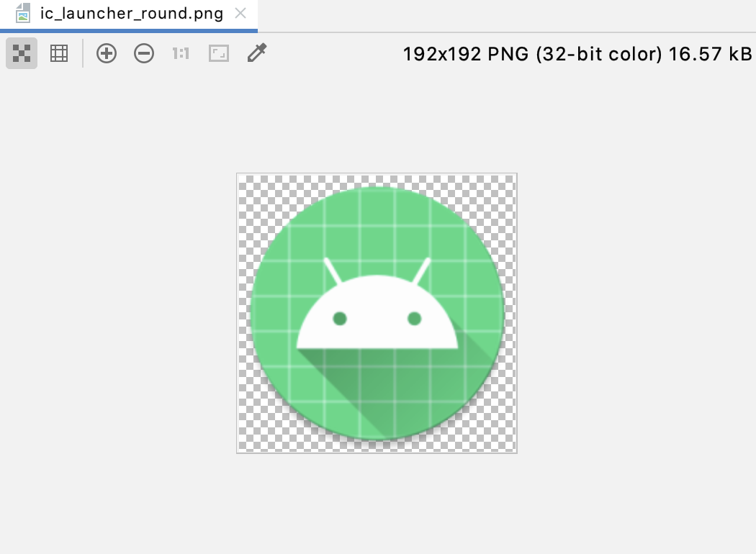This screenshot has width=756, height=554.
Task: Close the ic_launcher_round.png tab
Action: (x=240, y=13)
